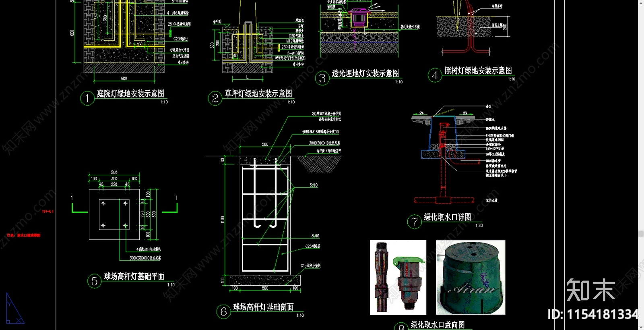Select the circled detail number 1

coord(87,98)
